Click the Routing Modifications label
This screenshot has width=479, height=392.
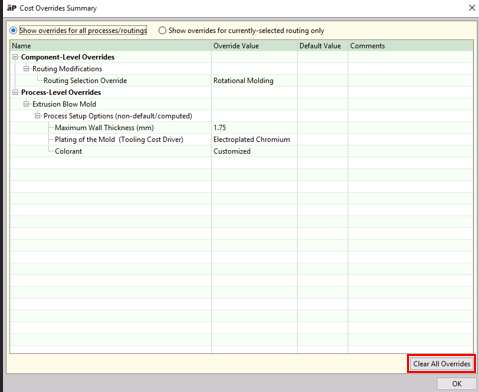(x=67, y=69)
